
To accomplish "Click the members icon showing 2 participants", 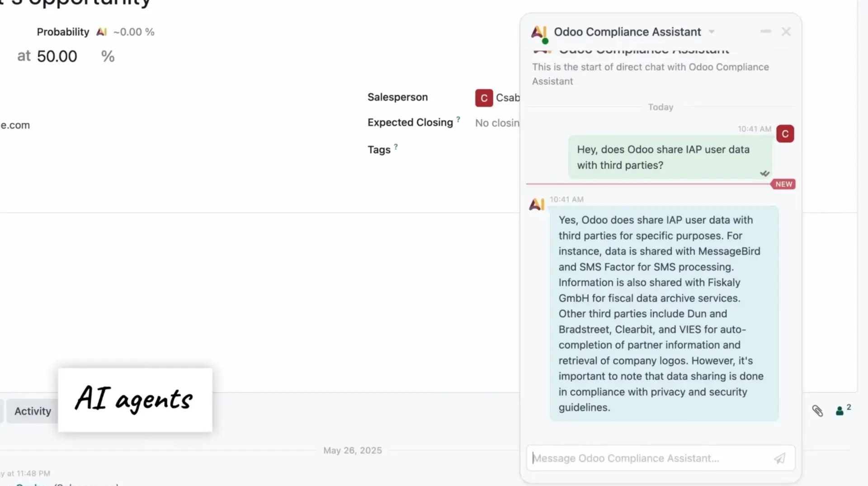I will click(x=841, y=411).
